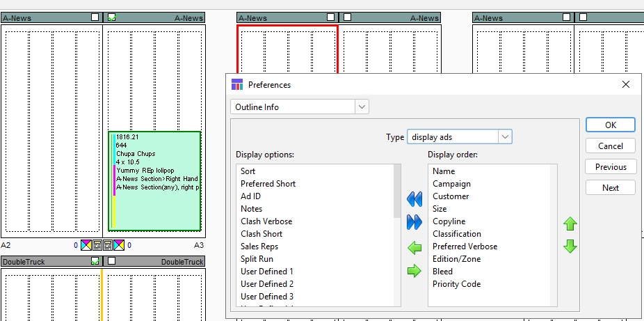Click the blue double-right add-all arrows
Image resolution: width=644 pixels, height=321 pixels.
point(414,222)
